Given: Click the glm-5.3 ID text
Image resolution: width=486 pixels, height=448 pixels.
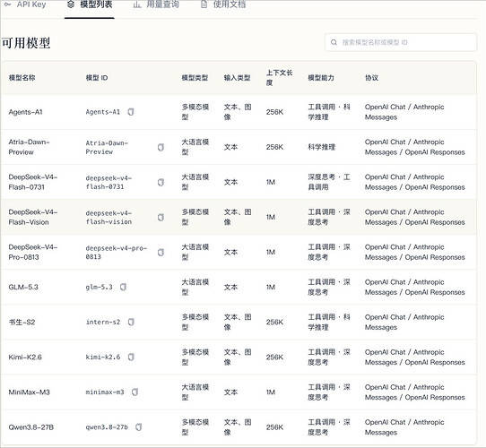Looking at the screenshot, I should [99, 287].
